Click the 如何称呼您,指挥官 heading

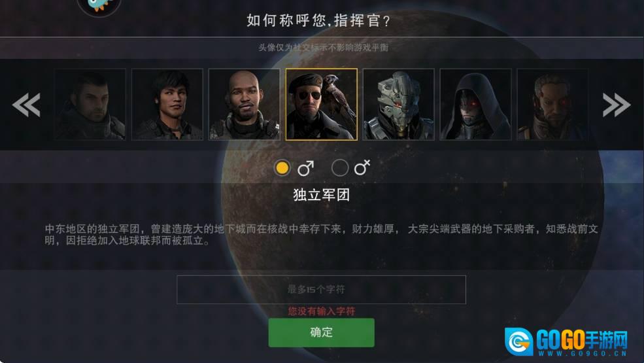[x=318, y=20]
